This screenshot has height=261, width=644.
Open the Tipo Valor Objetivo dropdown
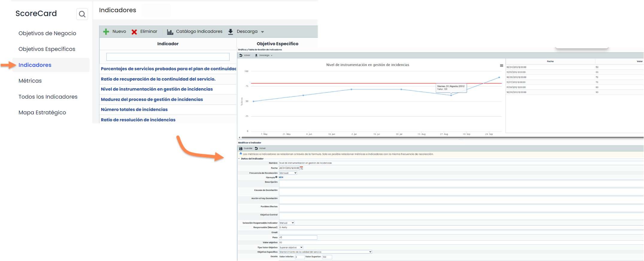point(291,247)
